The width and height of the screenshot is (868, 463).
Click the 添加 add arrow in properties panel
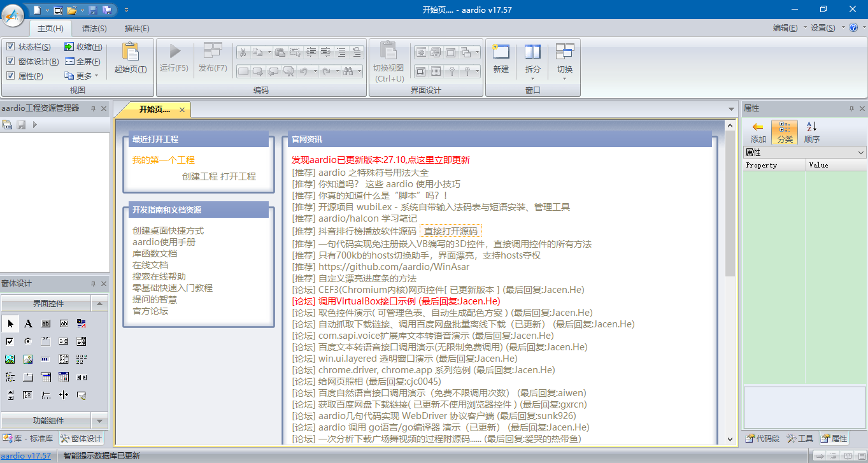tap(758, 127)
